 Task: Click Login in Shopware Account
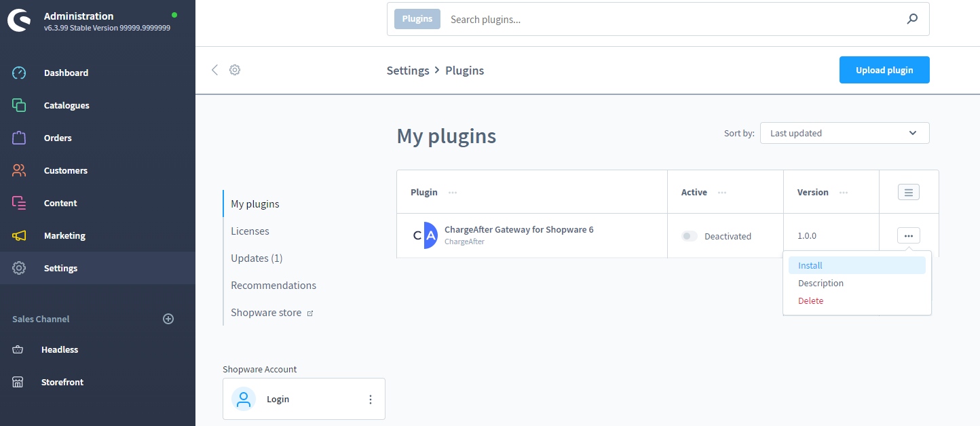[278, 399]
